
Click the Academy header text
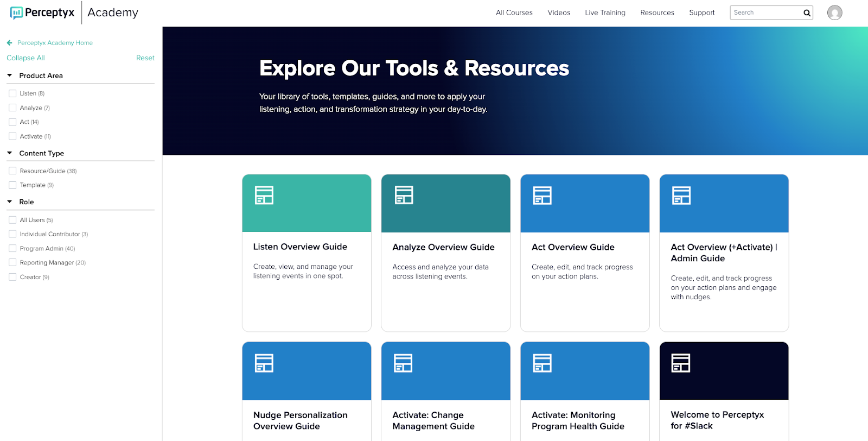113,12
